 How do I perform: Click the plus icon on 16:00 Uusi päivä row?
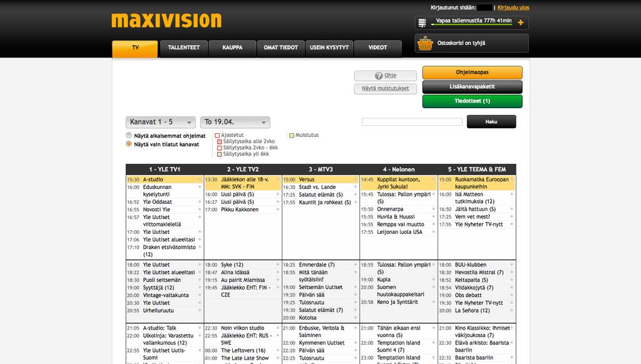point(278,195)
